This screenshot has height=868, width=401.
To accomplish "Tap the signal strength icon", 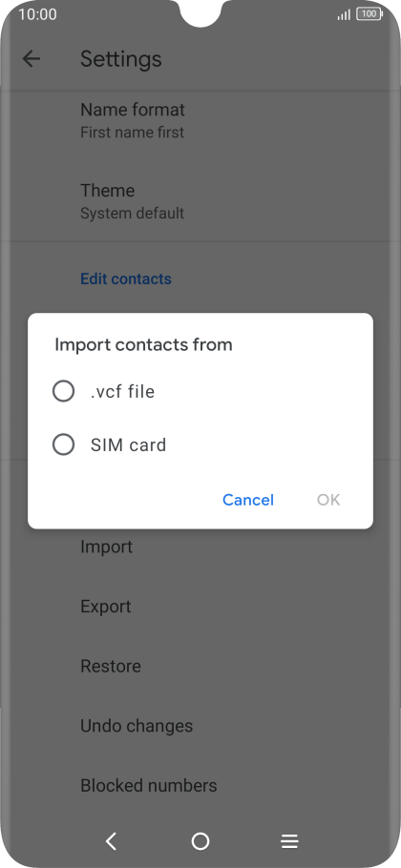I will (344, 14).
